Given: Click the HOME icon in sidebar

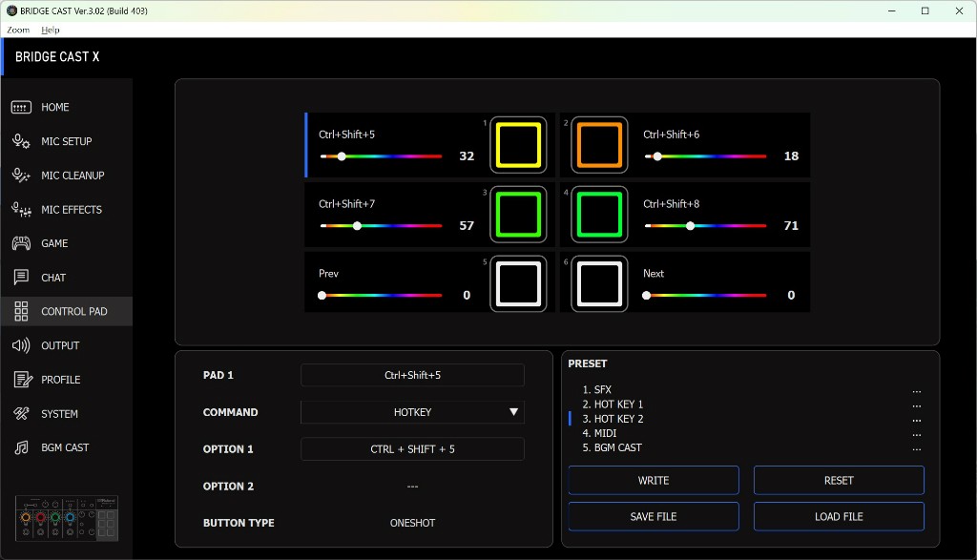Looking at the screenshot, I should [21, 108].
